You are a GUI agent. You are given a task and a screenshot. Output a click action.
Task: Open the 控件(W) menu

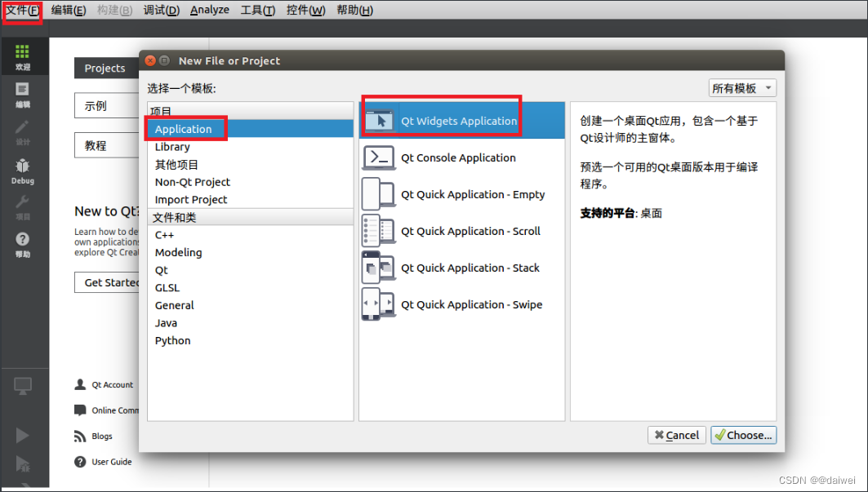point(305,10)
